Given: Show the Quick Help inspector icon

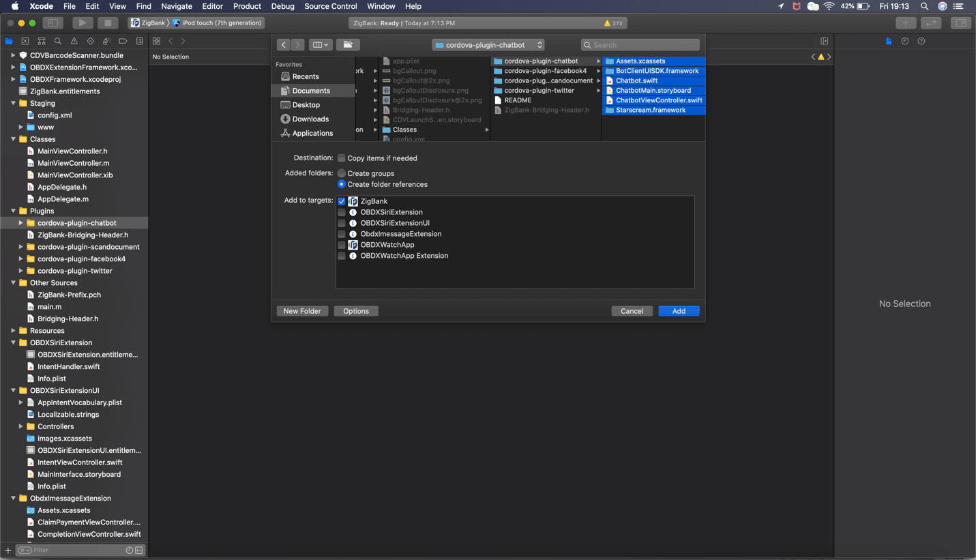Looking at the screenshot, I should 921,41.
